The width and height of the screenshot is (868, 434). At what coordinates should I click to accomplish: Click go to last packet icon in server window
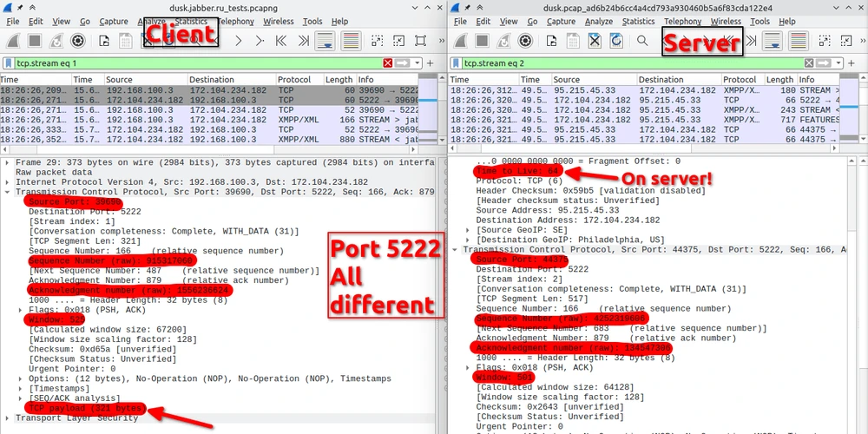752,41
